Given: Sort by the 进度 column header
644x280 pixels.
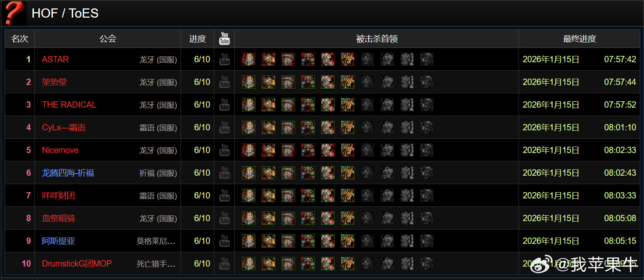Looking at the screenshot, I should (x=197, y=39).
